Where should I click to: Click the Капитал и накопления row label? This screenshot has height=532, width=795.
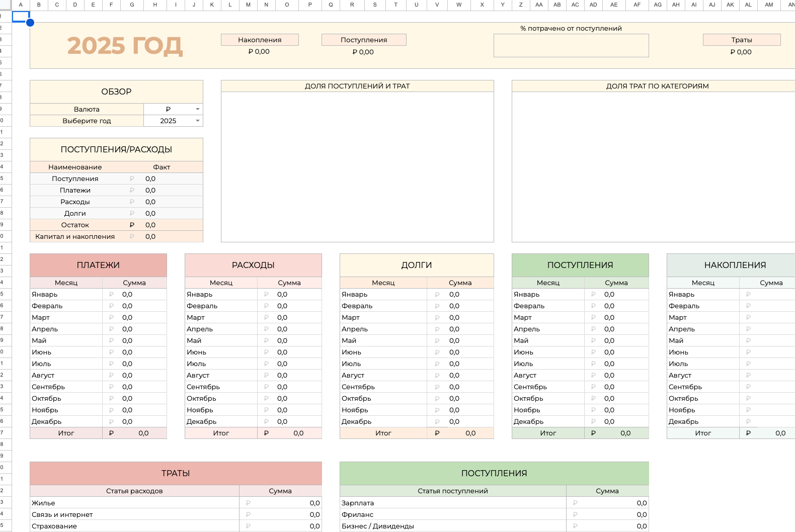coord(75,236)
